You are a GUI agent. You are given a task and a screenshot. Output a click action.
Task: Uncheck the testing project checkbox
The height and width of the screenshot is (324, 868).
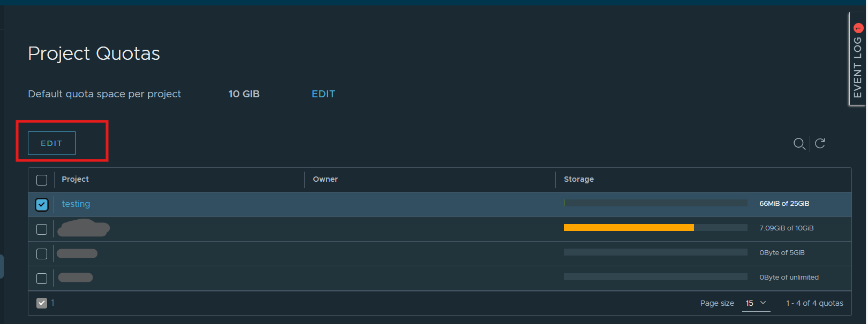click(42, 205)
